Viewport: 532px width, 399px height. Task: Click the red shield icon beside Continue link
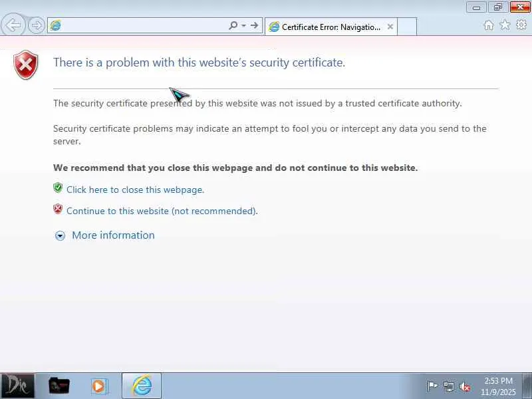click(58, 209)
